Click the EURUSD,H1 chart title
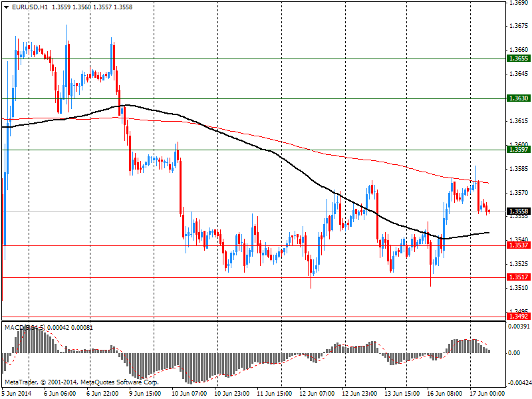532x399 pixels. pos(29,7)
